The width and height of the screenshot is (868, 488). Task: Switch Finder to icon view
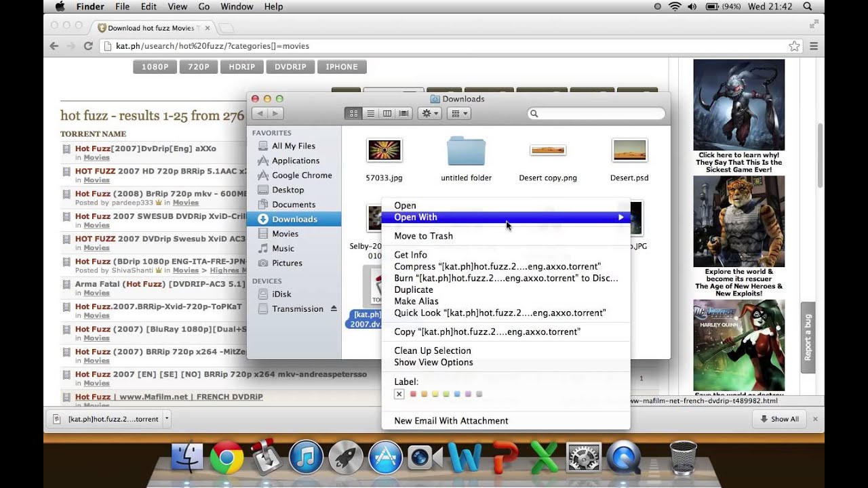click(353, 114)
